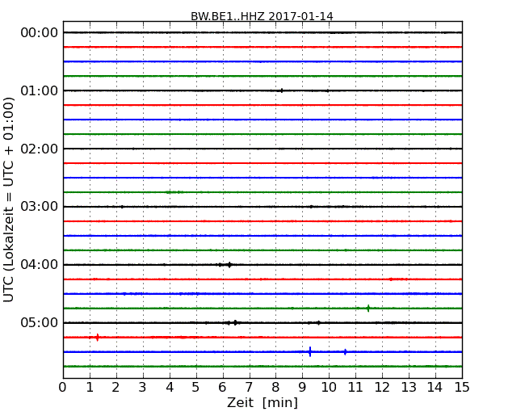Click the 05:00 time label
The image size is (525, 420).
click(x=40, y=322)
